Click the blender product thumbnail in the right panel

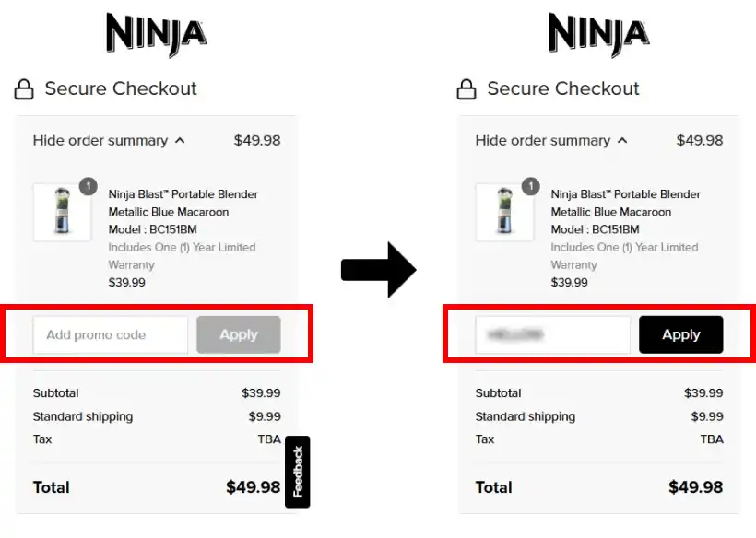504,213
